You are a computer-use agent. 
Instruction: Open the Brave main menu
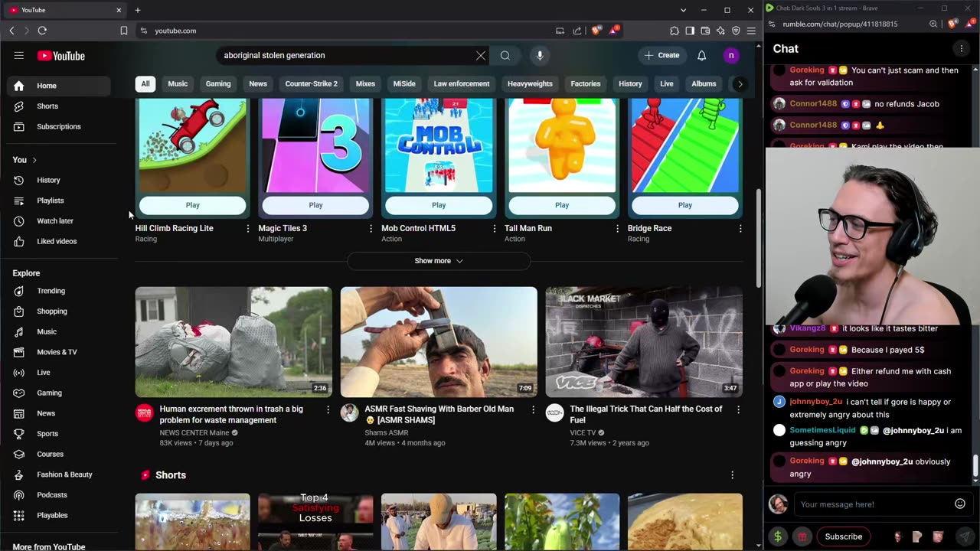751,31
